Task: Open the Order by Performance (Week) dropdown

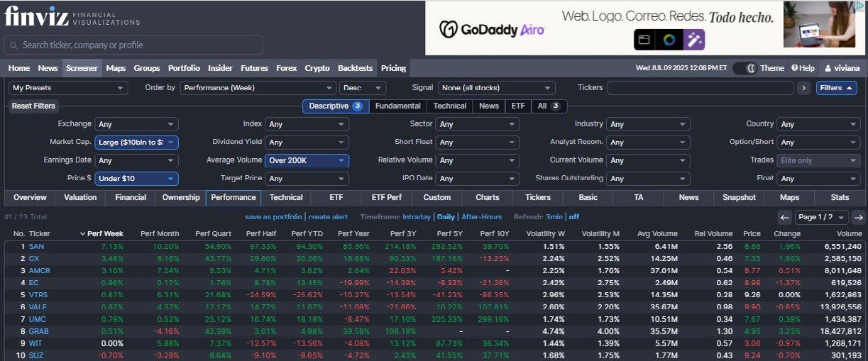Action: [x=258, y=88]
